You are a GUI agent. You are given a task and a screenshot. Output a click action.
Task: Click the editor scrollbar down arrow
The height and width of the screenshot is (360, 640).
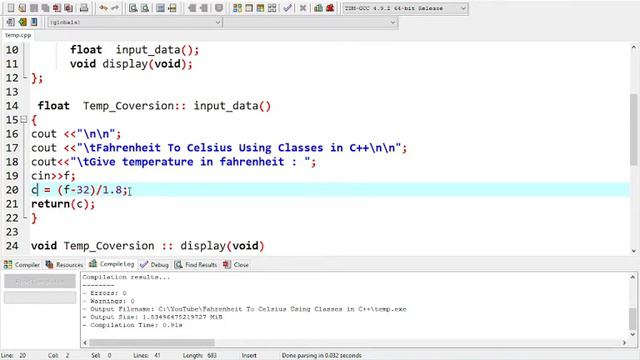[x=633, y=251]
